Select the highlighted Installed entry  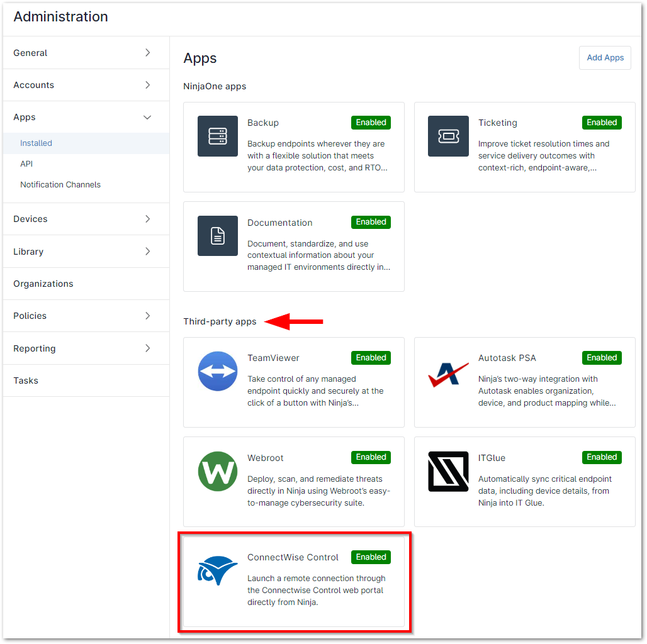click(x=36, y=143)
